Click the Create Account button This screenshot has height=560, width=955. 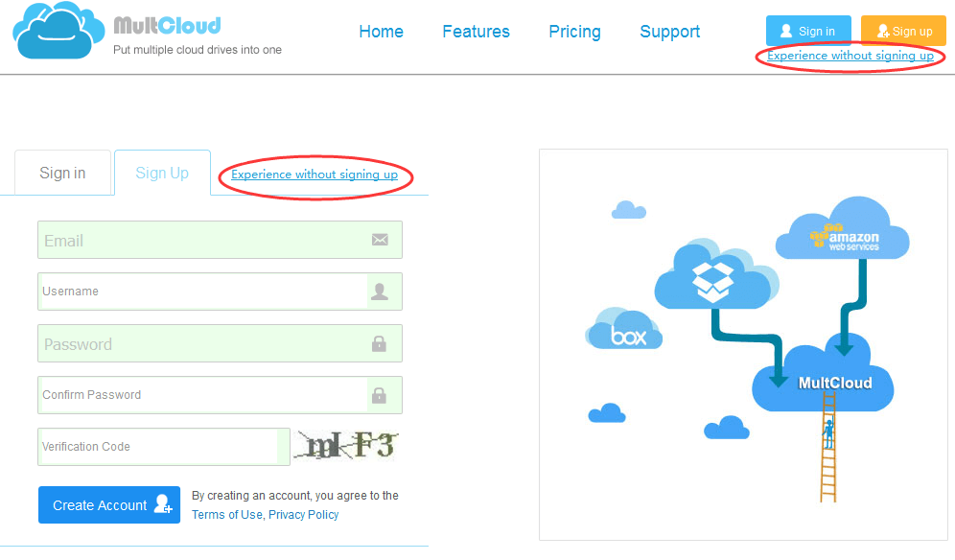coord(109,504)
